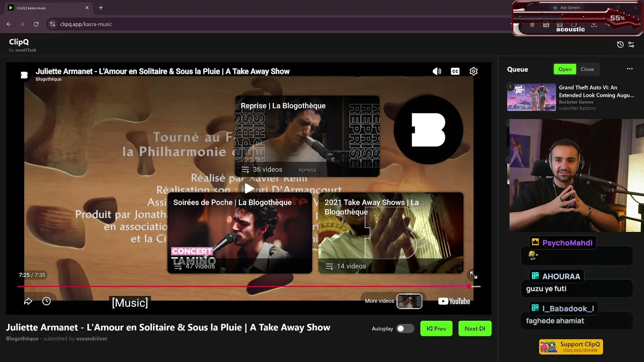This screenshot has height=362, width=644.
Task: View site information icon in address bar
Action: [52, 24]
